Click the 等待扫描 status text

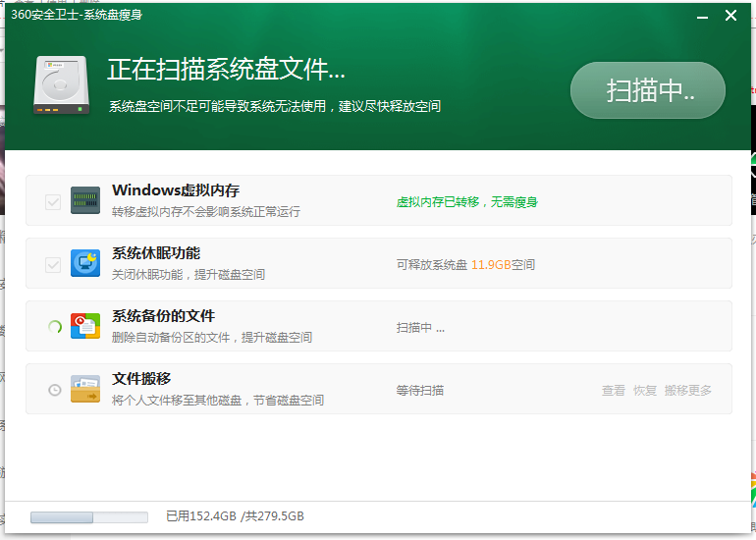[x=420, y=391]
